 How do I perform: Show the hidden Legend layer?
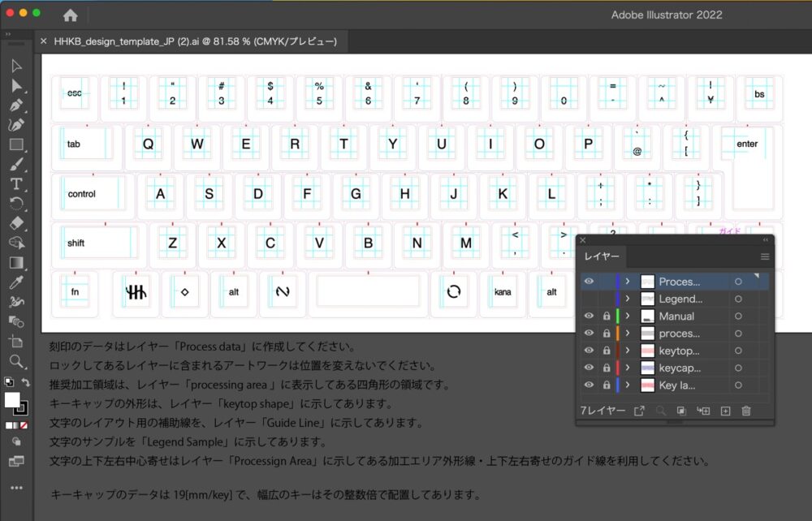[589, 299]
